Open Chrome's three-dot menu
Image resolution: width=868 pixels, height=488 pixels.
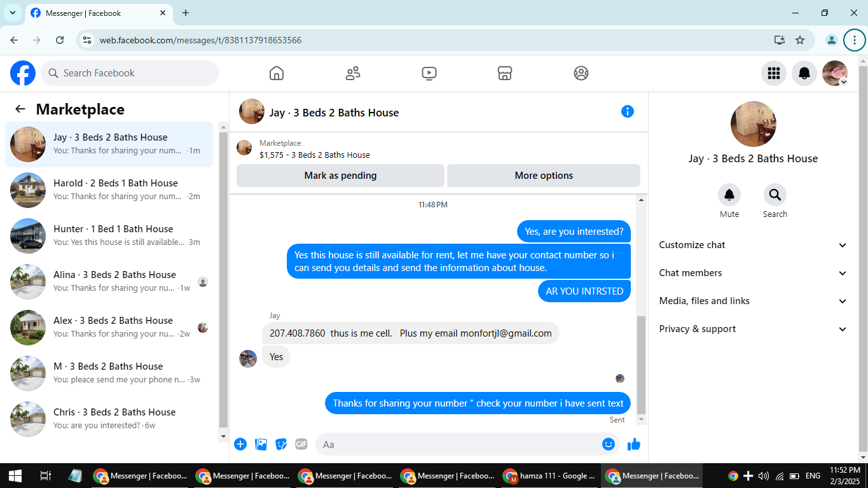point(855,40)
